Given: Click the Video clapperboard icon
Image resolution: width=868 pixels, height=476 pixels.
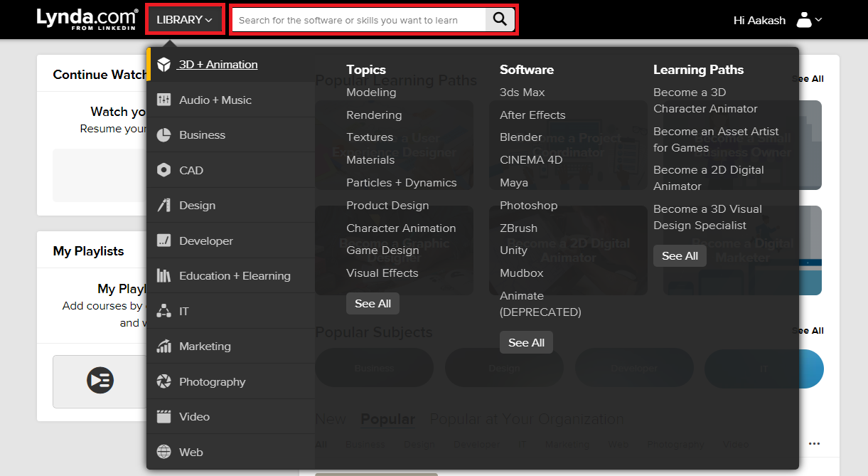Looking at the screenshot, I should tap(164, 417).
